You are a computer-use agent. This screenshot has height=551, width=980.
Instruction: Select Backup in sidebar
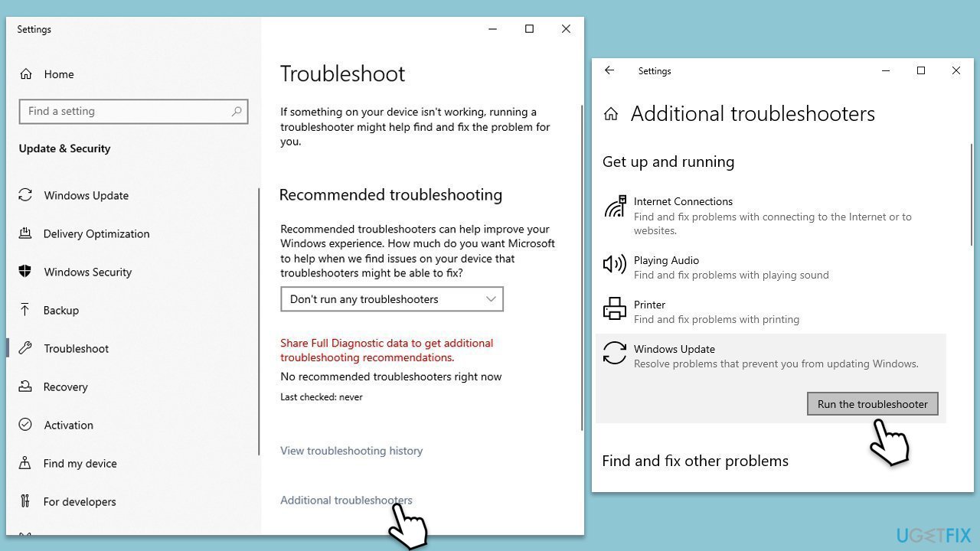pyautogui.click(x=61, y=310)
